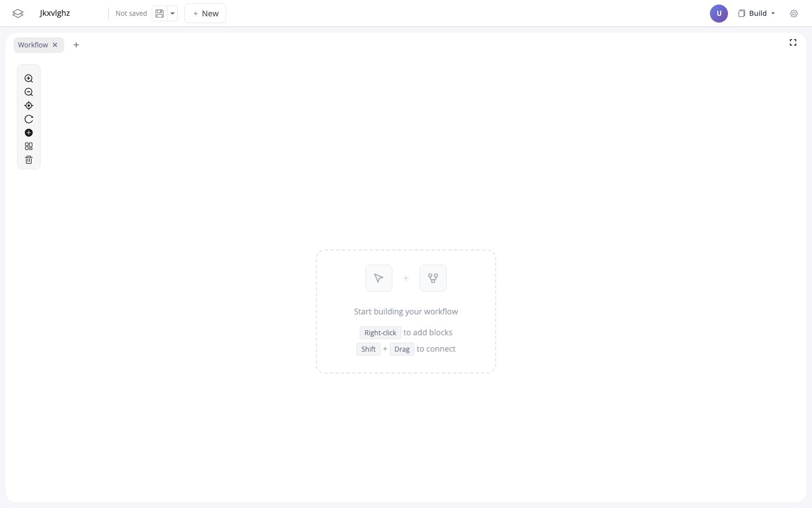Add a block with filled plus icon
Screen dimensions: 812x508
[x=29, y=133]
